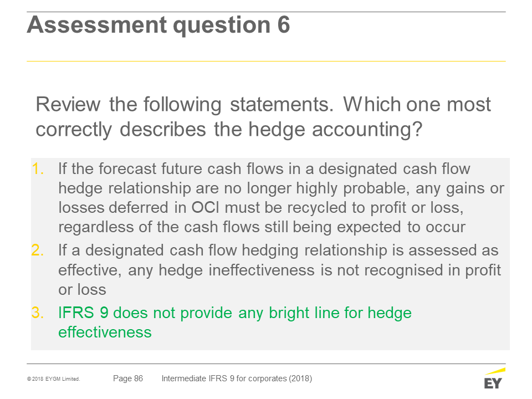Click Intermediate IFRS 9 for corporates footer text
This screenshot has height=399, width=532.
237,378
